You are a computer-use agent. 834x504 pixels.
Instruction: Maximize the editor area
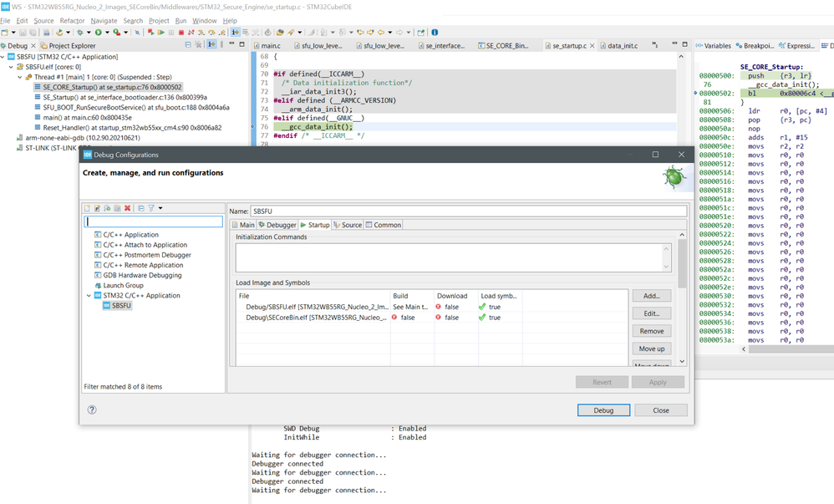tap(685, 44)
